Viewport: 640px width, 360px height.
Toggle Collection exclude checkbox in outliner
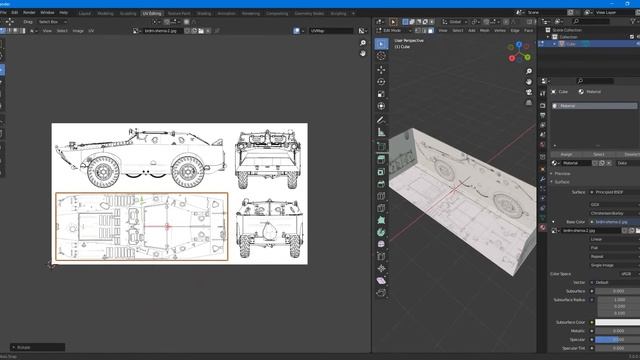[632, 37]
